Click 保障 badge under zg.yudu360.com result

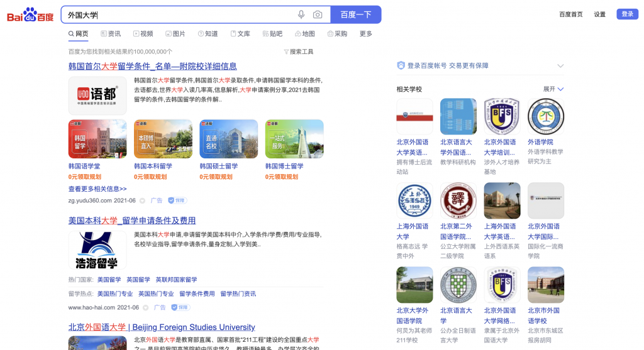coord(177,200)
